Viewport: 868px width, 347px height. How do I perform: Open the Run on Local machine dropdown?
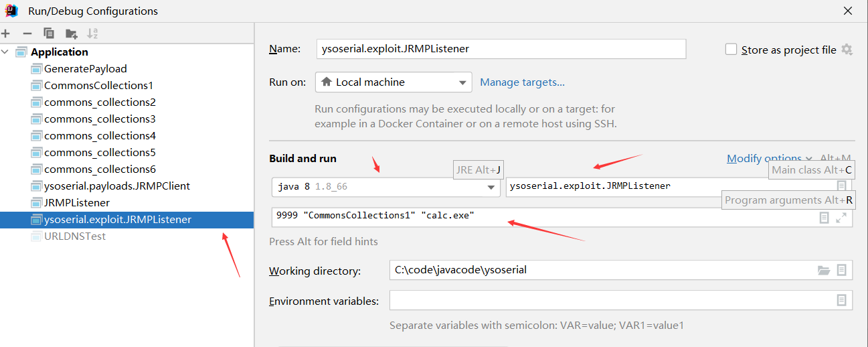coord(394,82)
